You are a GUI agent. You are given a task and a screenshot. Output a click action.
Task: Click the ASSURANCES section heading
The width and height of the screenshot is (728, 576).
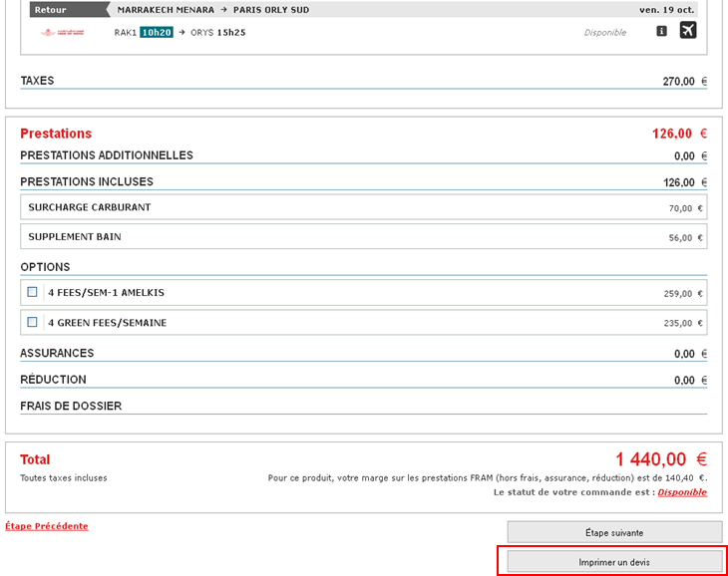point(57,353)
